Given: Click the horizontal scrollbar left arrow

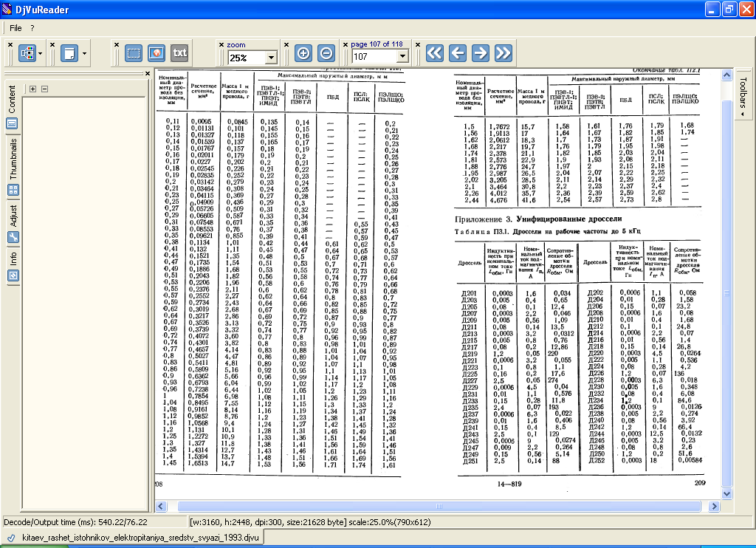Looking at the screenshot, I should tap(161, 506).
